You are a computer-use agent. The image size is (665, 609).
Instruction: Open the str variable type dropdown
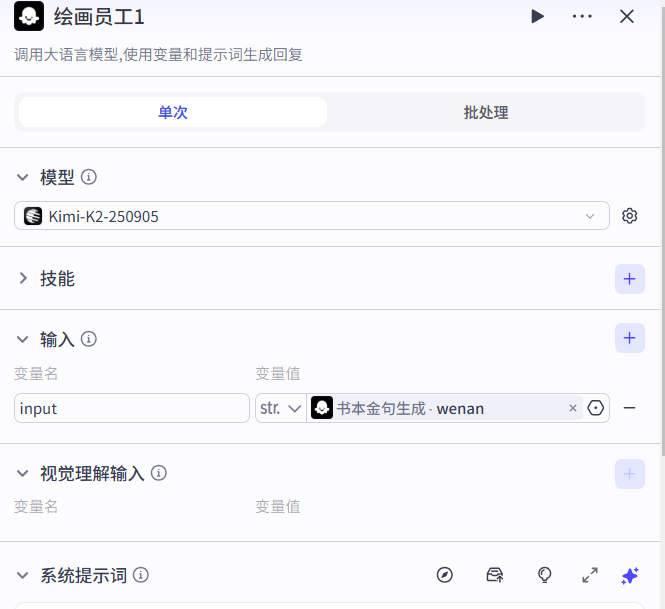[x=281, y=408]
